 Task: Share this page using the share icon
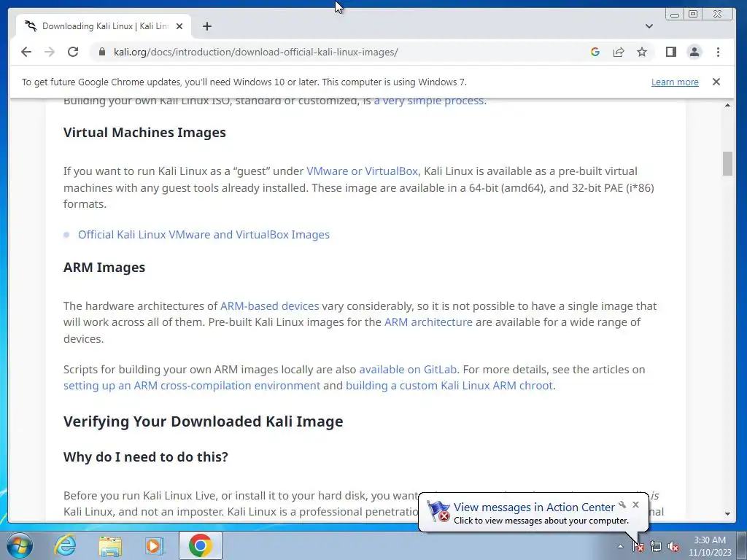[619, 52]
